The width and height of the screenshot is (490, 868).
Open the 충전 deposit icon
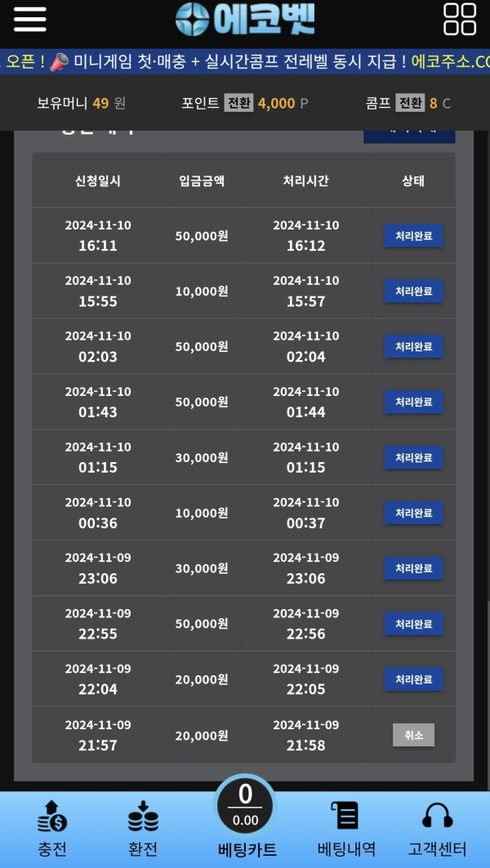point(52,818)
